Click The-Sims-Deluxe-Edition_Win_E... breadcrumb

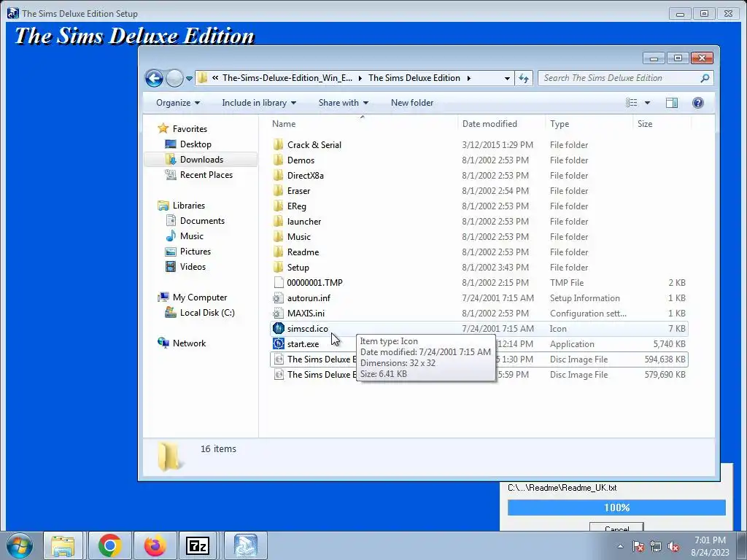pos(287,78)
